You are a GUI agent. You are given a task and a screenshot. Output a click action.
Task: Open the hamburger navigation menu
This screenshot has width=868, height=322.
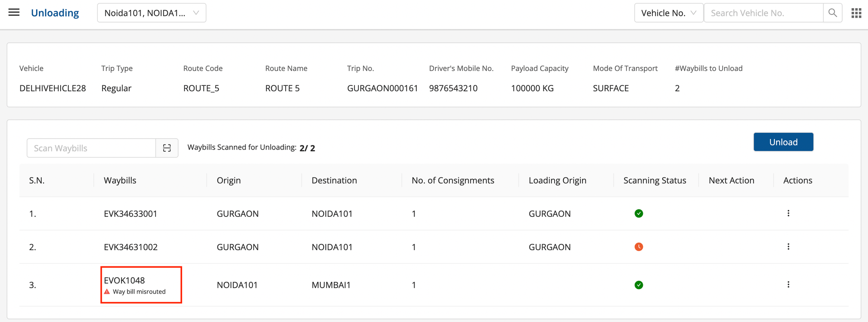tap(14, 13)
